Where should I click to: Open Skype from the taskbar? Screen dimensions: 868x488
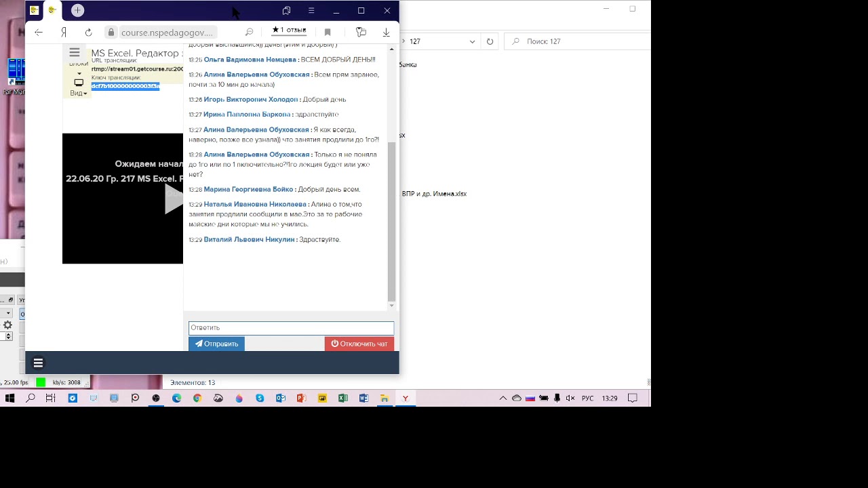(260, 399)
